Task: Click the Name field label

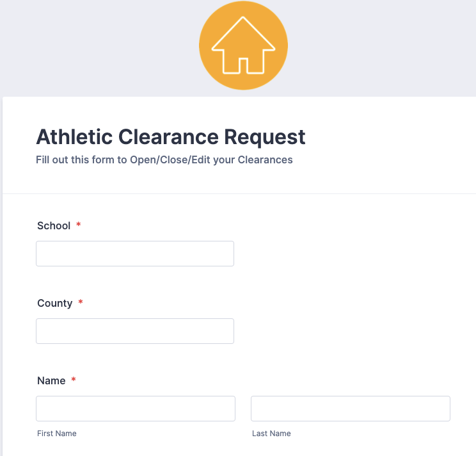Action: tap(51, 380)
